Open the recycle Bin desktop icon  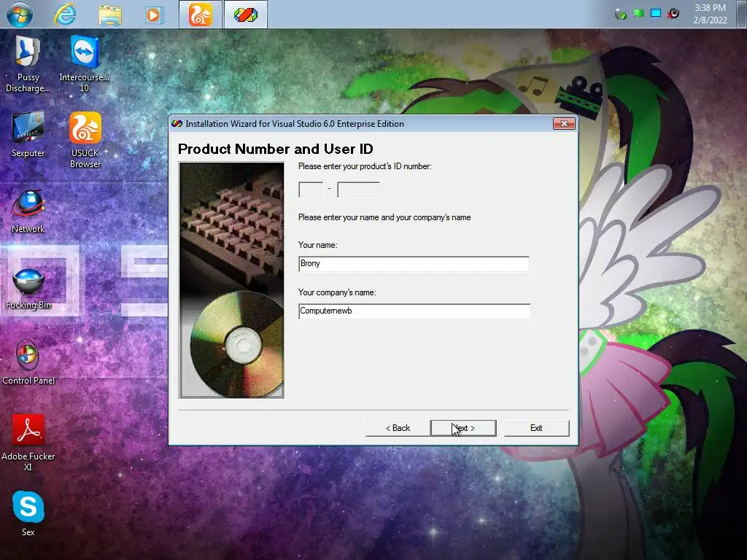point(28,287)
